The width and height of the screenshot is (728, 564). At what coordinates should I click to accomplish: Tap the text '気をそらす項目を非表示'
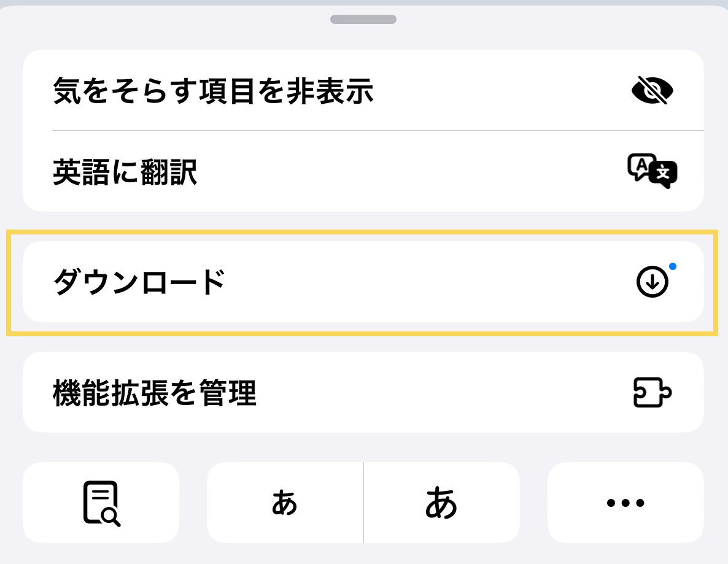pyautogui.click(x=213, y=91)
